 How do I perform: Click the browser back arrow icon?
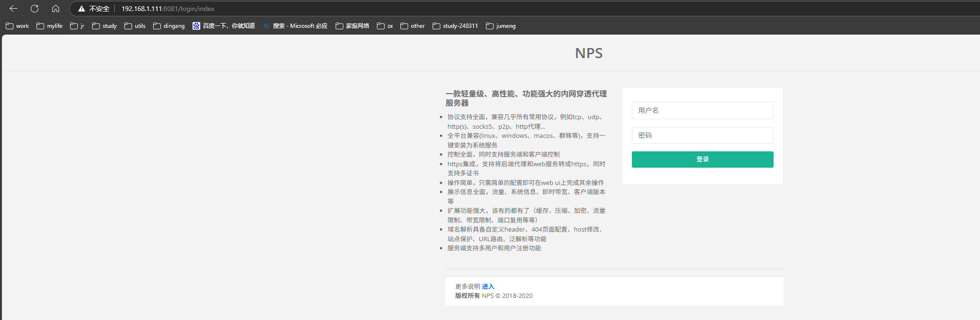13,9
